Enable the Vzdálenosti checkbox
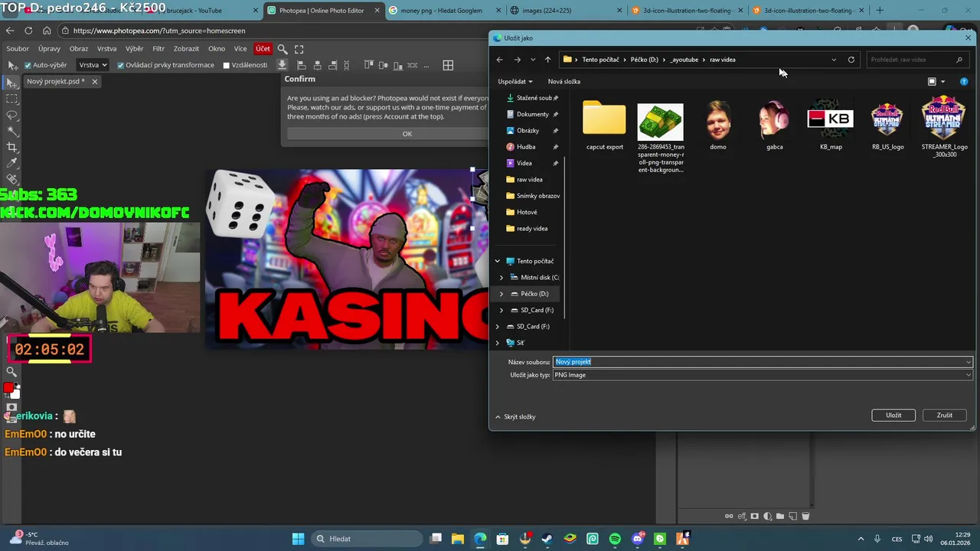 pos(227,65)
